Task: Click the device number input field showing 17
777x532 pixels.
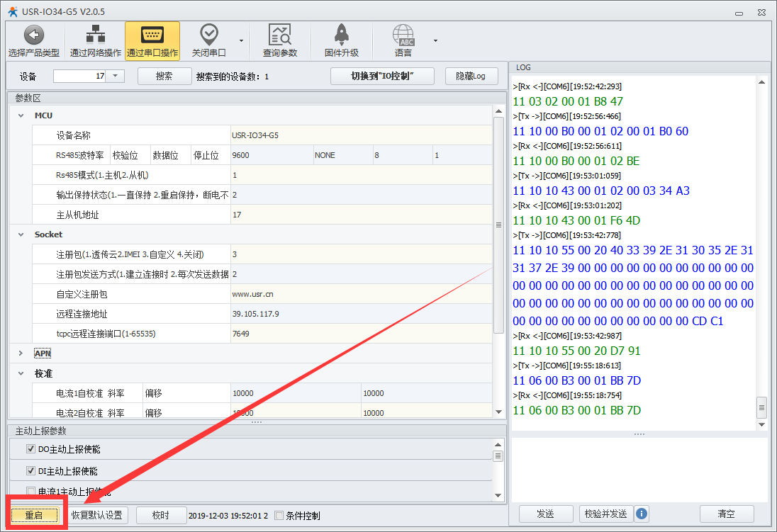Action: [80, 76]
